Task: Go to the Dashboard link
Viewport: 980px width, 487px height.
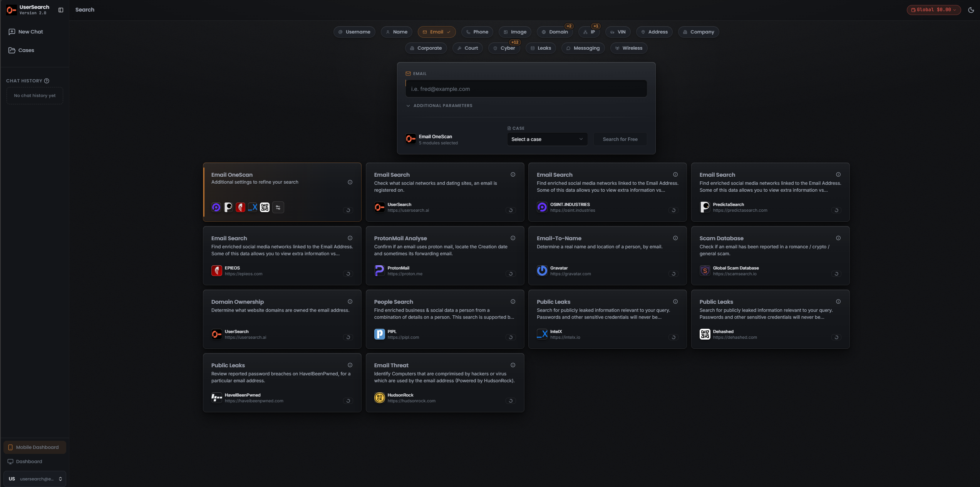Action: click(25, 462)
